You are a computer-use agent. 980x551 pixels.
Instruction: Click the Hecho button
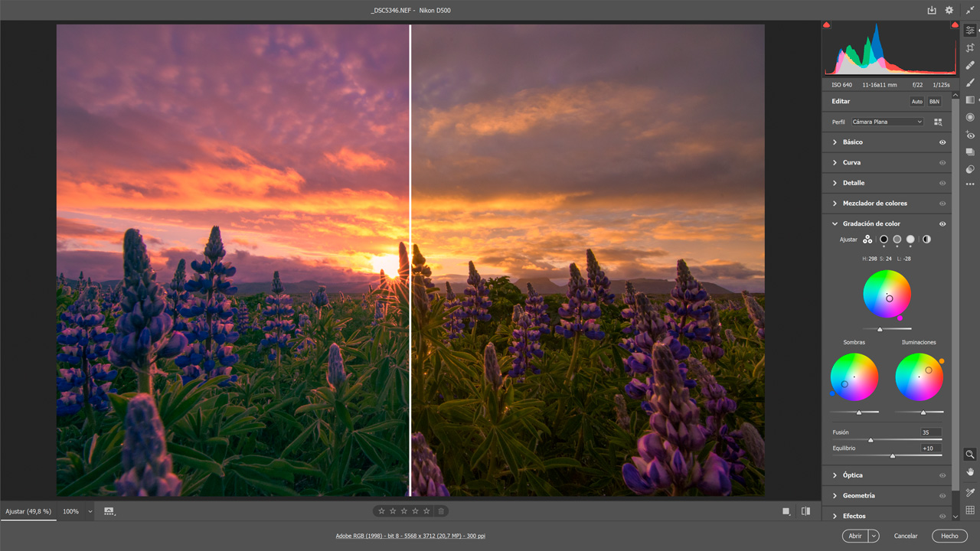[949, 536]
